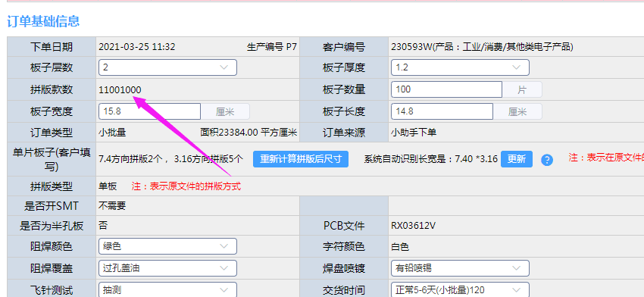Click the 生产编号 P7 text
This screenshot has height=297, width=644.
[271, 47]
